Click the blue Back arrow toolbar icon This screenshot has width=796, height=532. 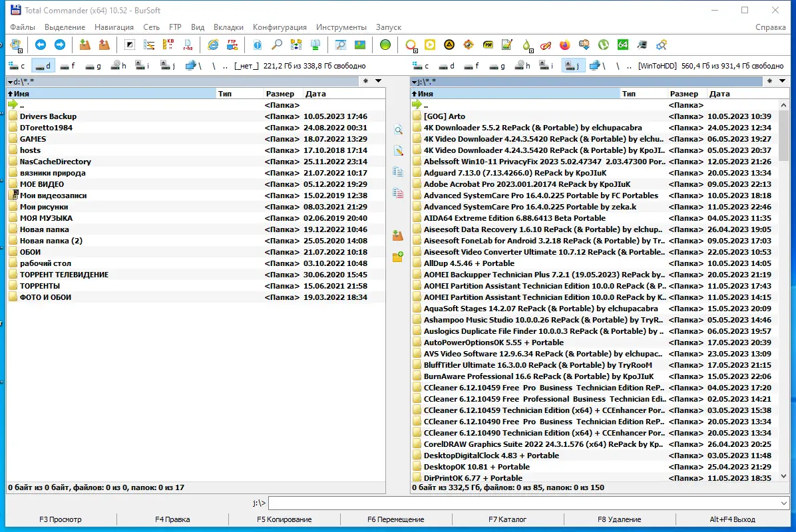point(40,45)
